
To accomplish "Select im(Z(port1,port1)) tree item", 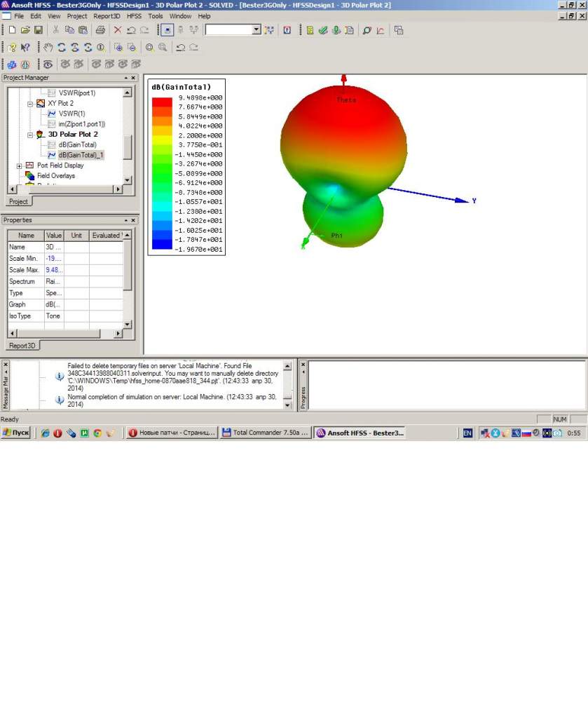I will pos(82,124).
